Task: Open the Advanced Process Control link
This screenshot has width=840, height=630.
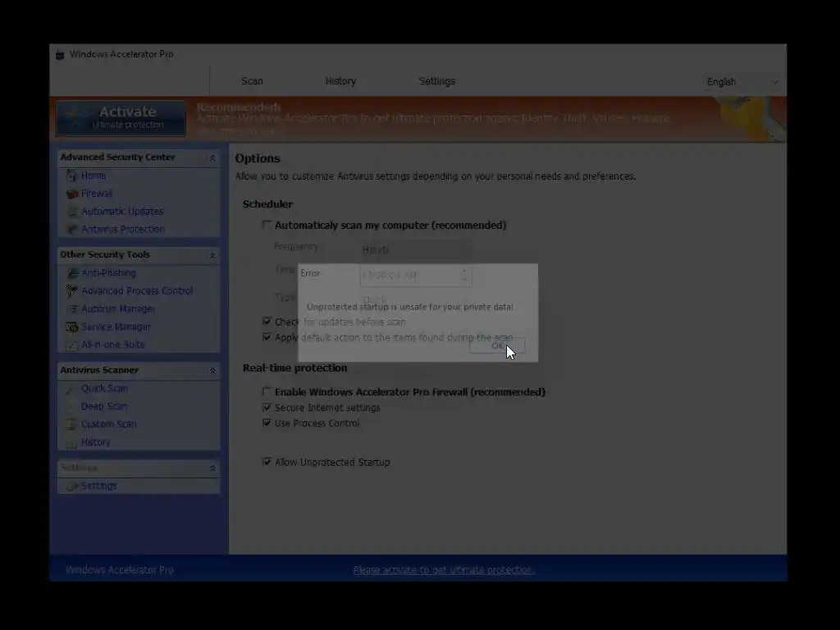Action: tap(137, 291)
